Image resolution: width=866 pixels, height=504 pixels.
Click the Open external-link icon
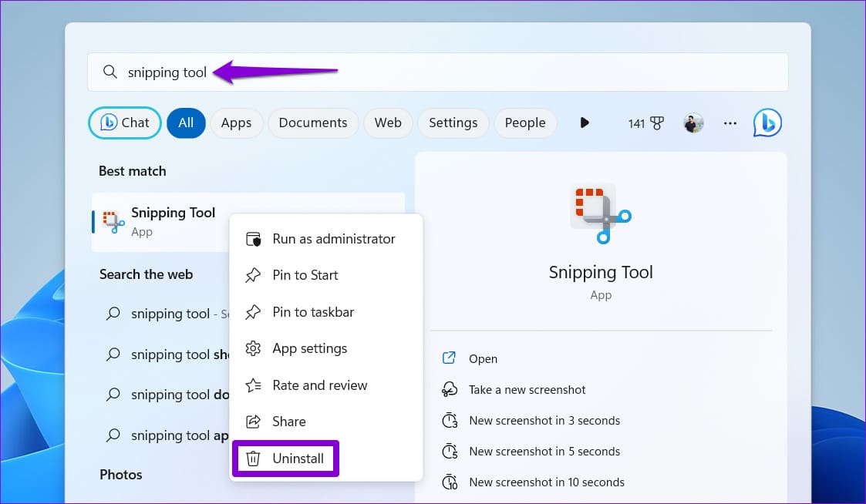click(x=449, y=358)
